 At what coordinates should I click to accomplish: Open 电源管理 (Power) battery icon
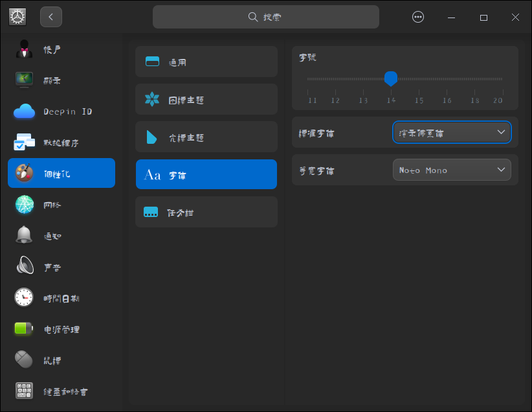click(x=24, y=328)
